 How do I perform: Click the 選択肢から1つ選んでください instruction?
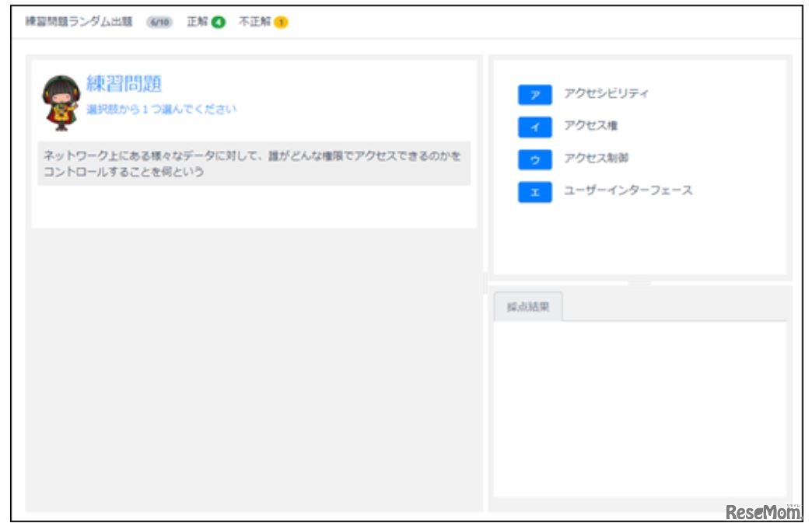[161, 109]
